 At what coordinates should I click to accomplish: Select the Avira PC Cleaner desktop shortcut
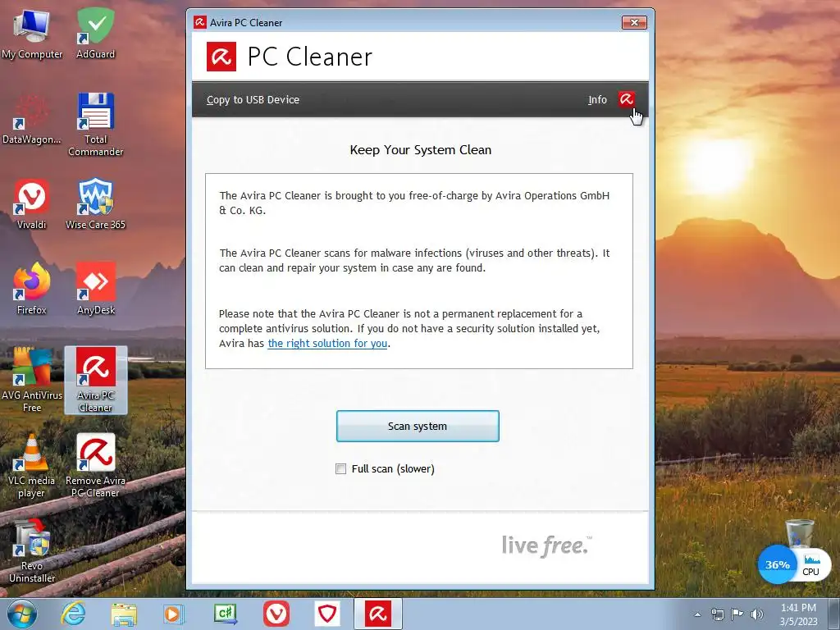click(x=95, y=381)
